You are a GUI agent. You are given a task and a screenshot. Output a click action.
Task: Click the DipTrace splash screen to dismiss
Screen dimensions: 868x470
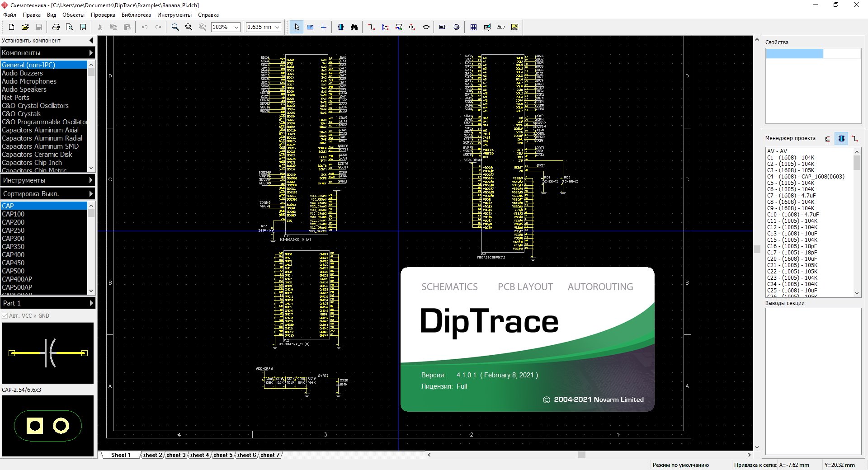527,339
